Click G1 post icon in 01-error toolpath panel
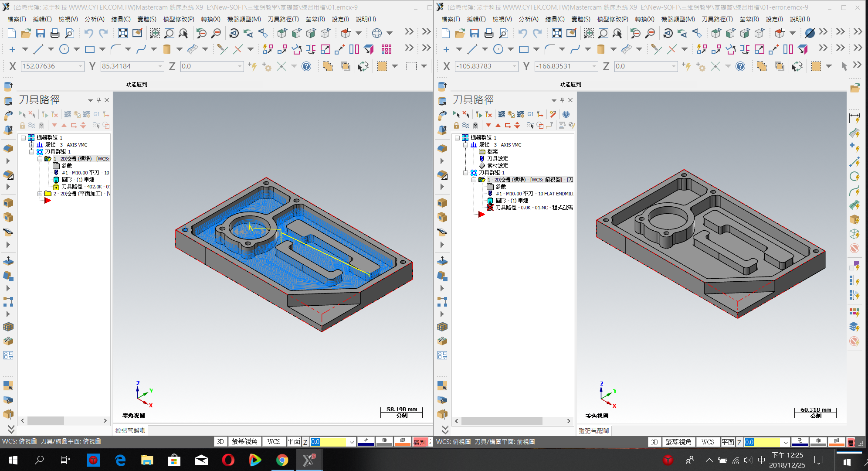This screenshot has height=471, width=868. pos(530,114)
